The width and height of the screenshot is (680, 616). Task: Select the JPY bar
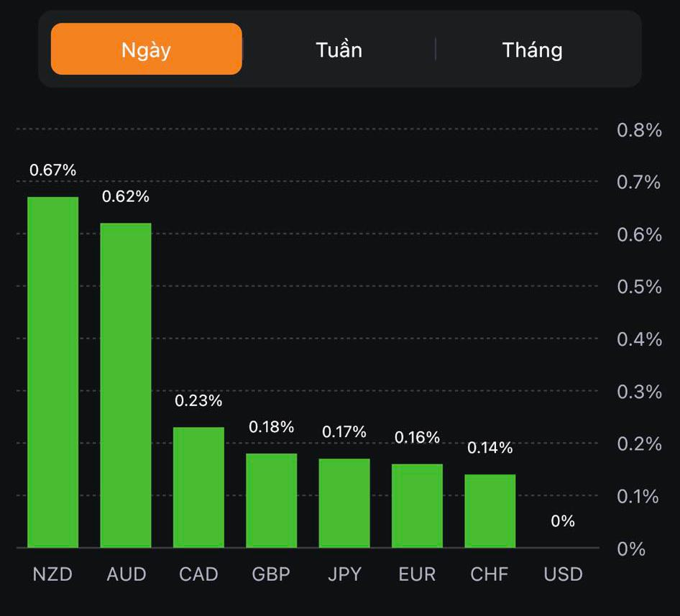344,503
